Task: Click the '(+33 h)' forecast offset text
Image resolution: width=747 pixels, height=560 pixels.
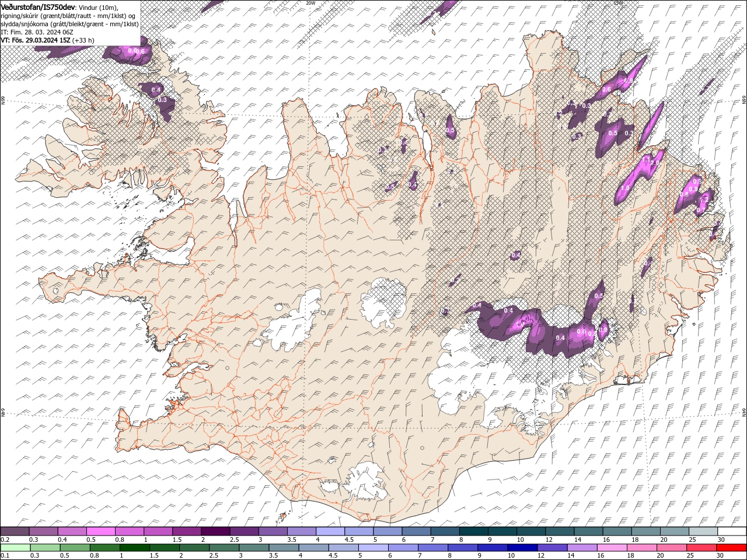Action: [x=83, y=40]
